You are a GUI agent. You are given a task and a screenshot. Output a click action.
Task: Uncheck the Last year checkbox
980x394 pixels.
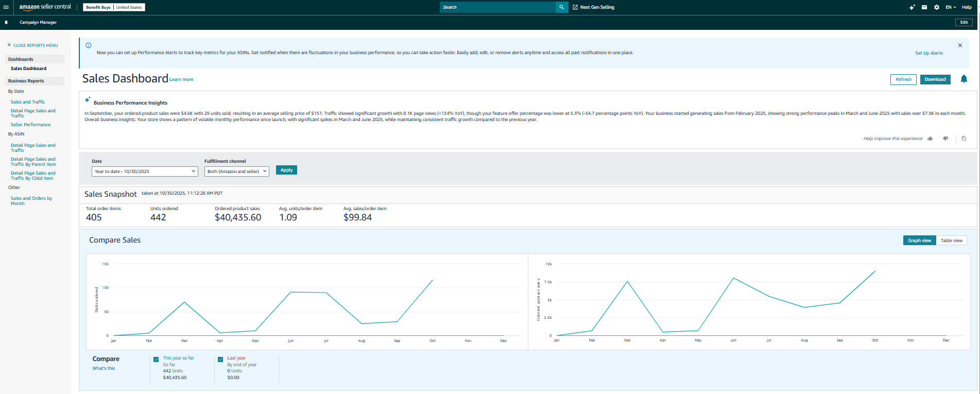[x=220, y=359]
